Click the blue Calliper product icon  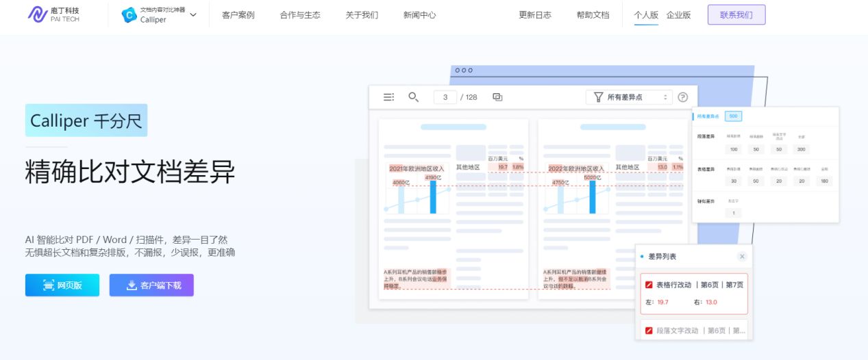click(129, 15)
